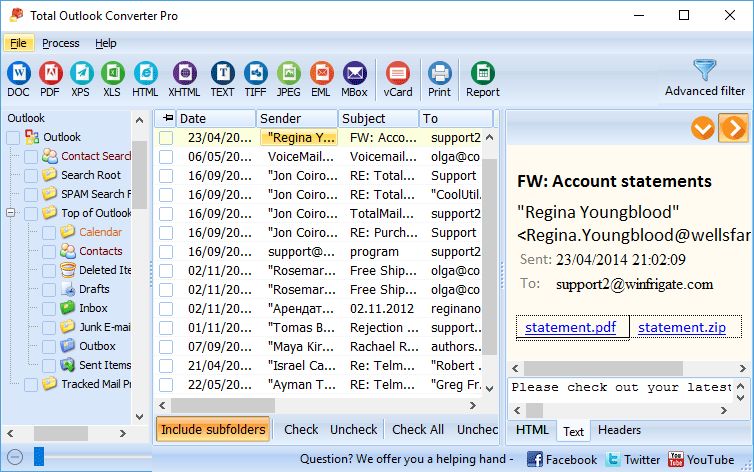
Task: Click the blue zoom slider handle
Action: click(39, 456)
